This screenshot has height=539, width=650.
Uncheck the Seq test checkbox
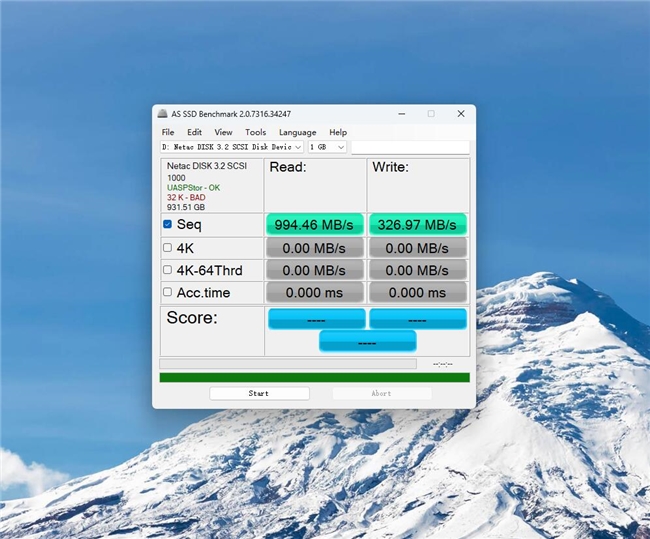click(x=168, y=225)
